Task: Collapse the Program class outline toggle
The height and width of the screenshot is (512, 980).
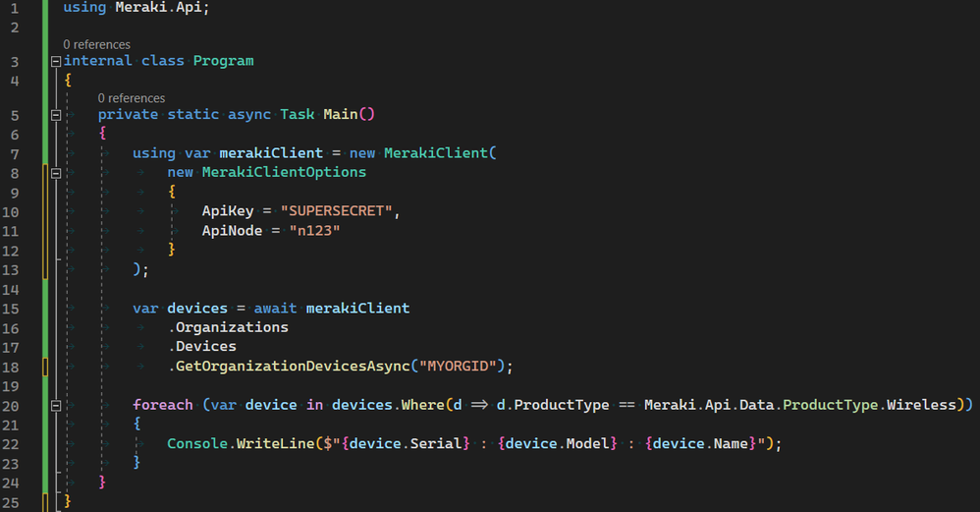Action: point(56,61)
